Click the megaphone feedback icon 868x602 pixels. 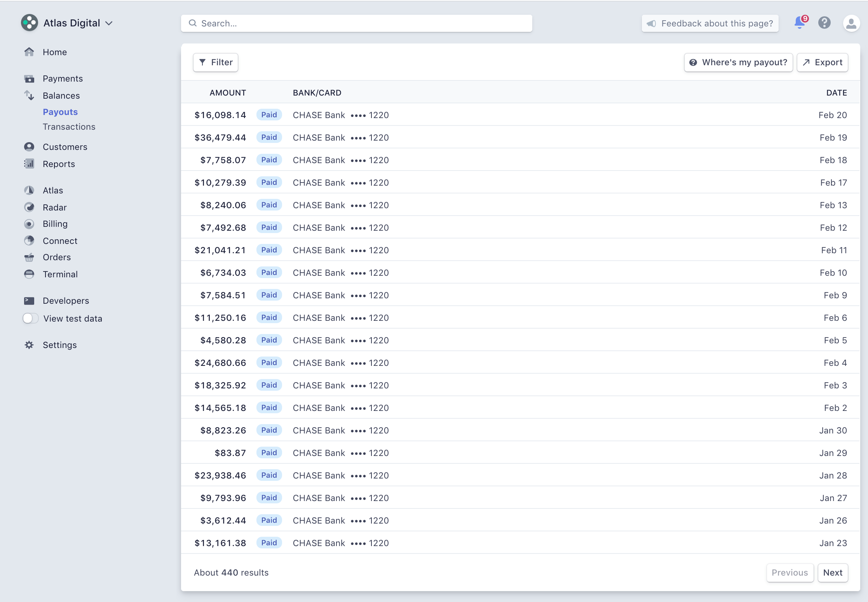(x=652, y=24)
